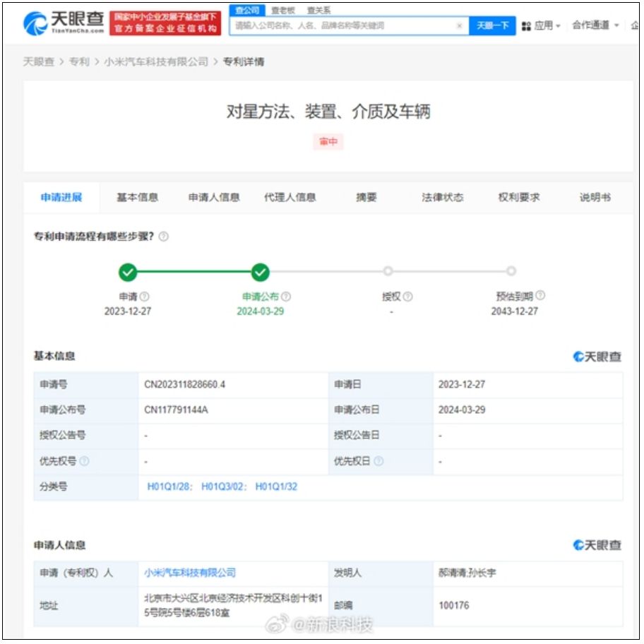This screenshot has height=644, width=644.
Task: Show help icon beside 授权 step
Action: (408, 297)
